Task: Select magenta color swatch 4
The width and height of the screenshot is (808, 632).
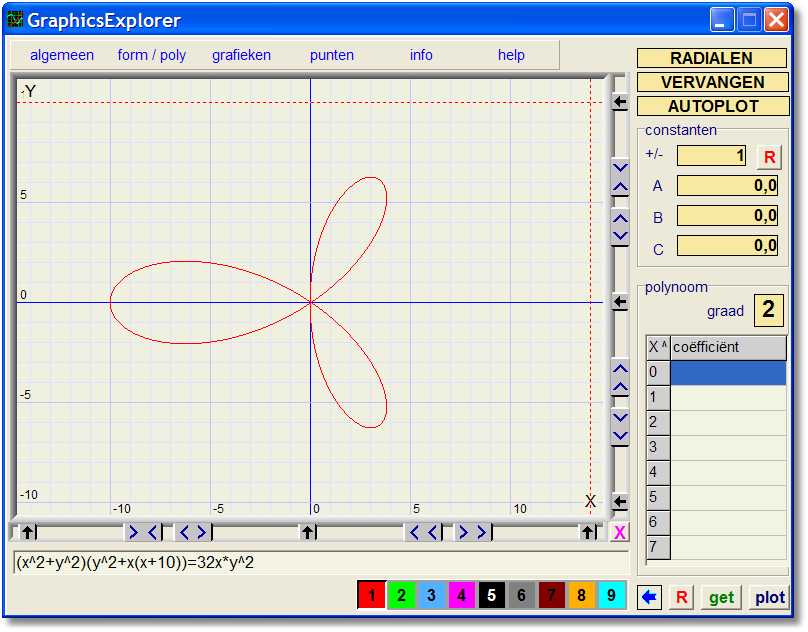Action: click(461, 595)
